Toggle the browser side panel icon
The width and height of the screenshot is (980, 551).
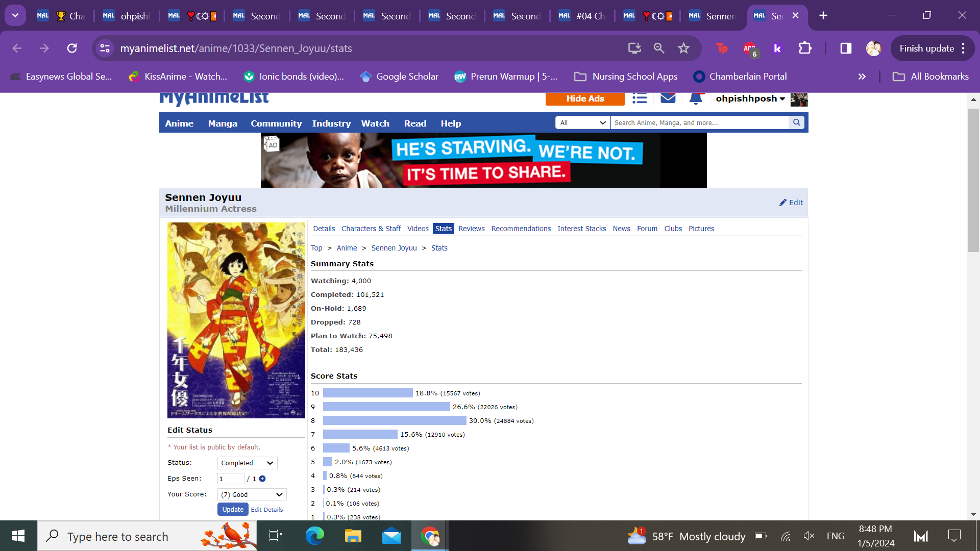tap(846, 48)
